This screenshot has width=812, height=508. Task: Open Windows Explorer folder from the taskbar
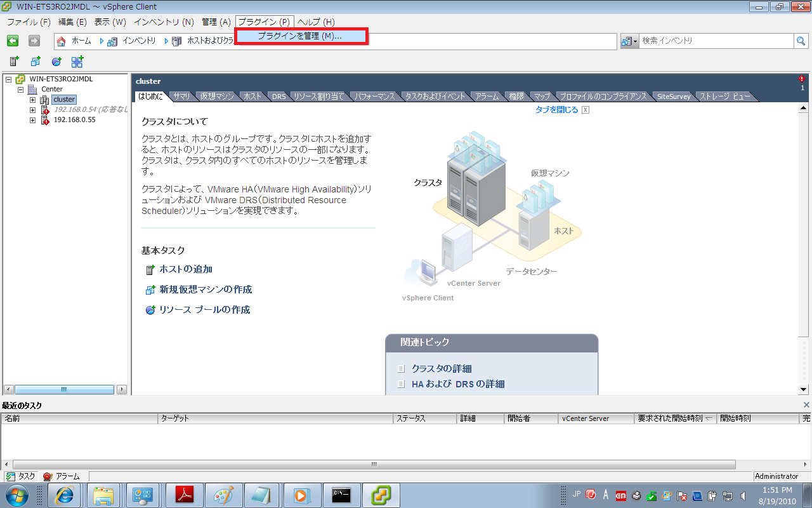(103, 495)
